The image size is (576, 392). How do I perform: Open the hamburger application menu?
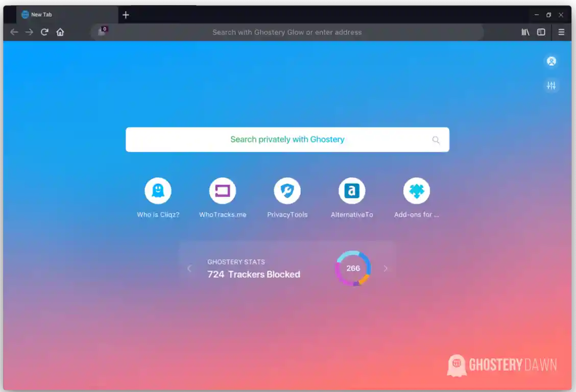(x=561, y=32)
